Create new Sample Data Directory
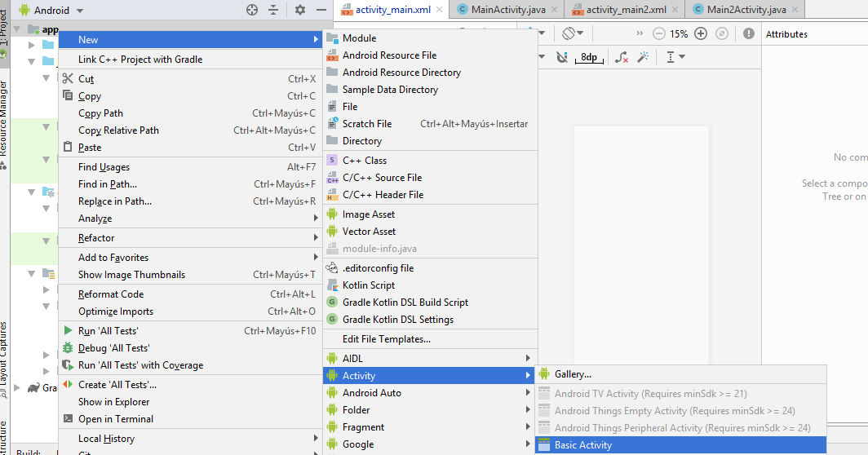868x455 pixels. coord(430,90)
